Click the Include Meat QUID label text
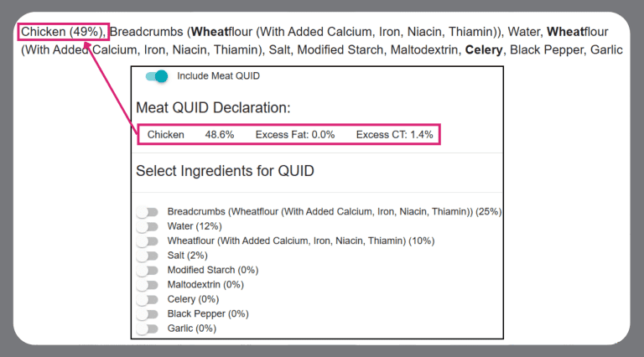644x357 pixels. [x=218, y=76]
